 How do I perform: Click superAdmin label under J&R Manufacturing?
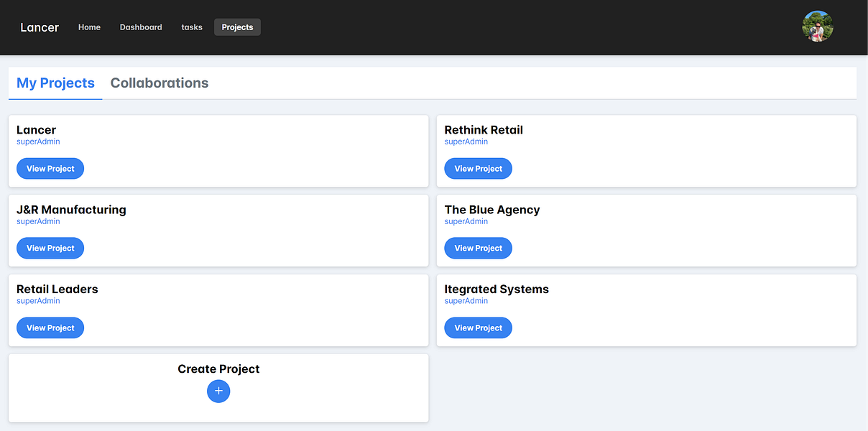click(38, 221)
